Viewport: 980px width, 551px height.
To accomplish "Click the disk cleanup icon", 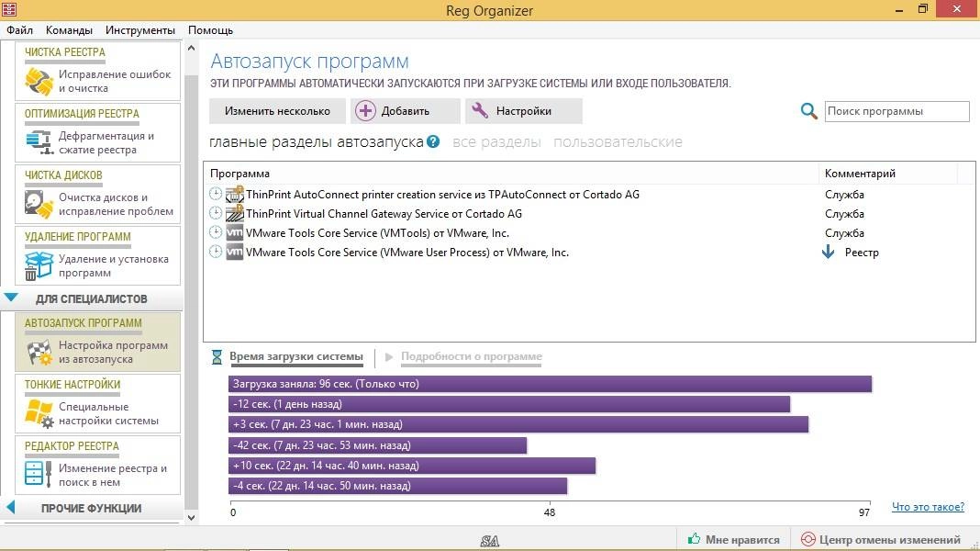I will pos(39,205).
